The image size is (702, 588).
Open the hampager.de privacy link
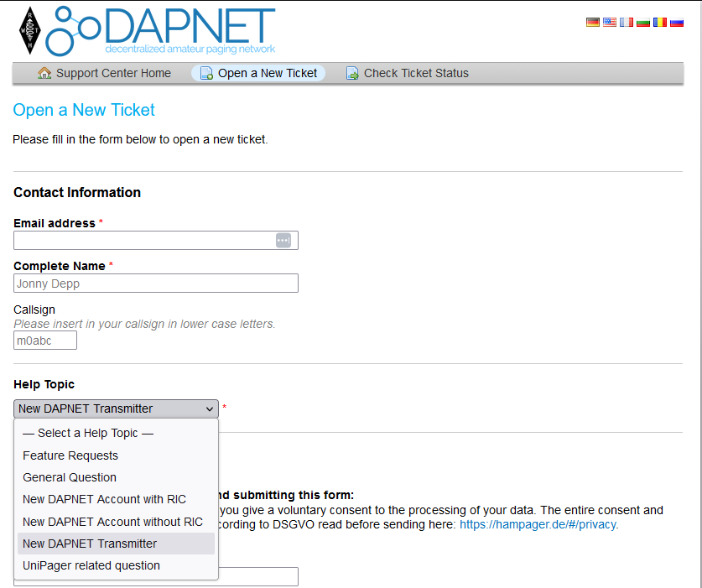(538, 524)
